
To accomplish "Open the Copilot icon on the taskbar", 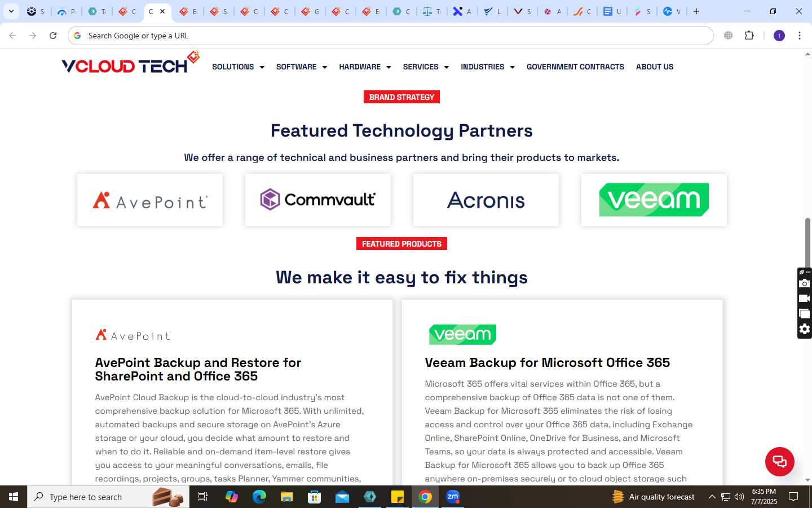I will 231,497.
